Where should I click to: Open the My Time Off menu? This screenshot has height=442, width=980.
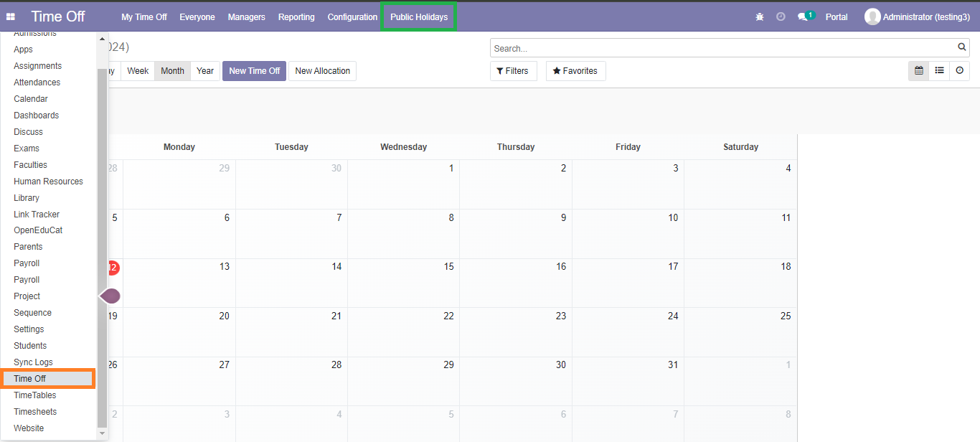click(x=144, y=17)
